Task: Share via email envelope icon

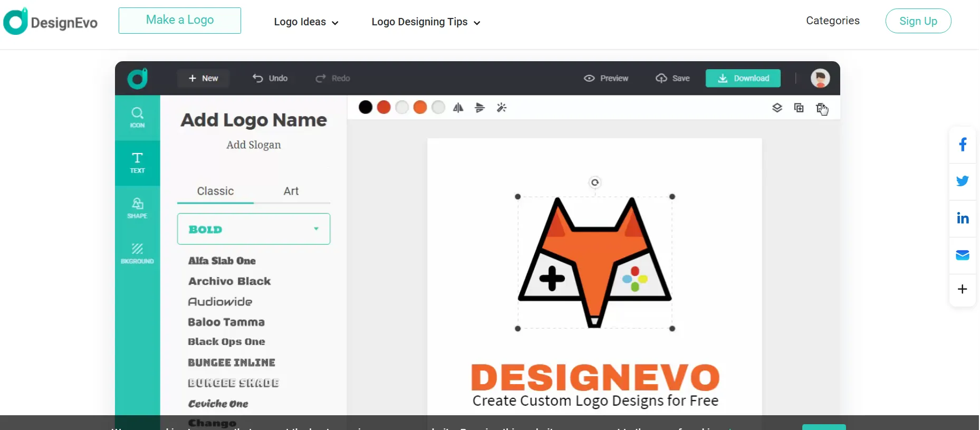Action: click(963, 255)
